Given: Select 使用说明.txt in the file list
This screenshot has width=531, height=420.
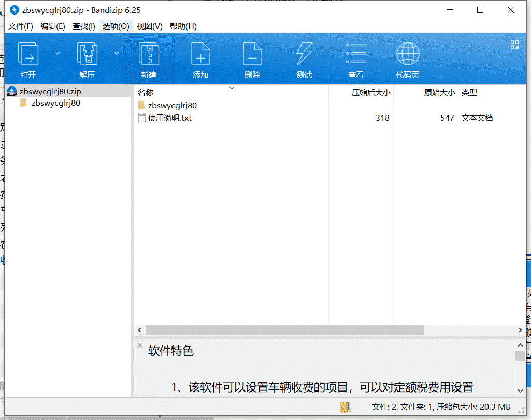Looking at the screenshot, I should (170, 118).
